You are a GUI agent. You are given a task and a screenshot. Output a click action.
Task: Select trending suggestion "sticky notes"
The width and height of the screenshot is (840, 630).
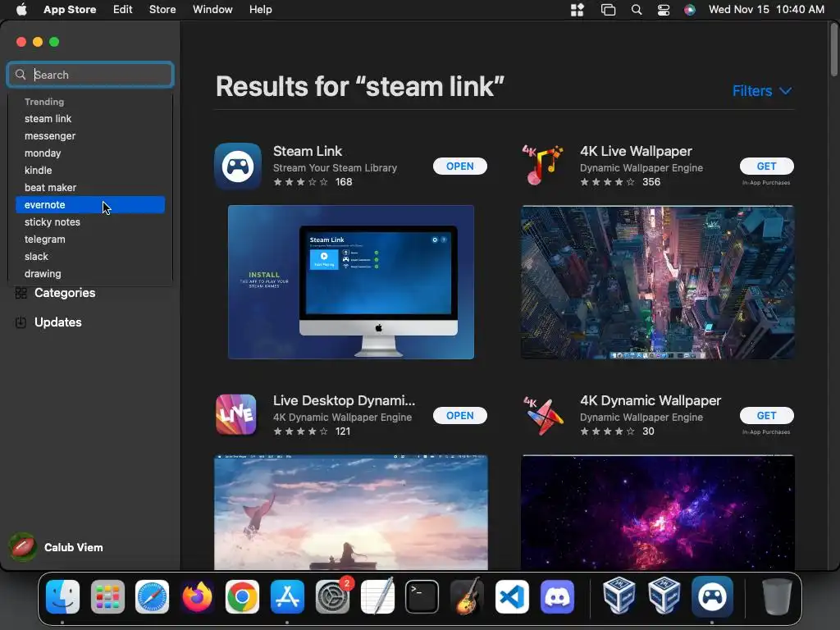(90, 221)
